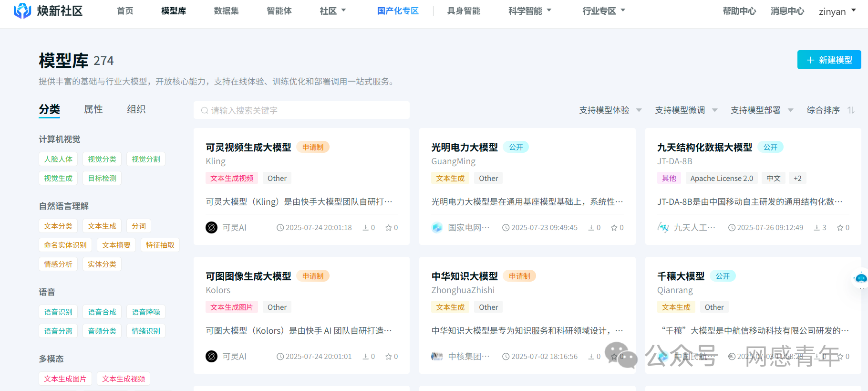Viewport: 868px width, 391px height.
Task: Open the 国产化专区 navigation item
Action: pos(398,11)
